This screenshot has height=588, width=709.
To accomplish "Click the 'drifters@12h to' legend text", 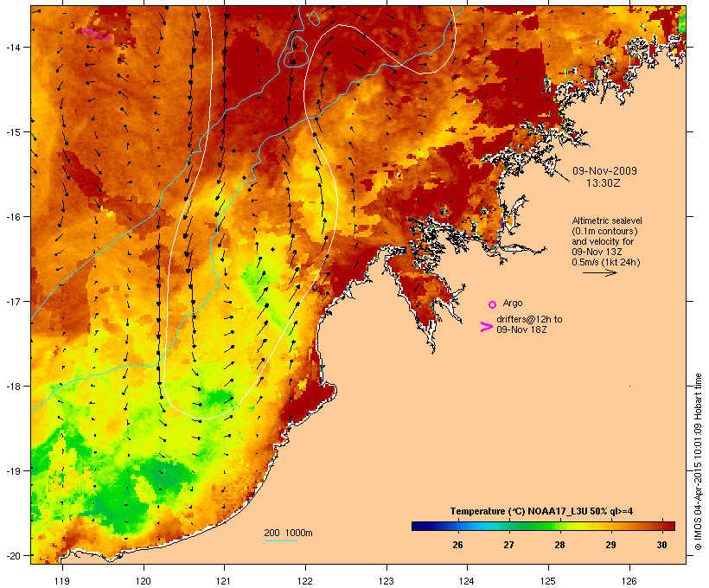I will coord(529,319).
